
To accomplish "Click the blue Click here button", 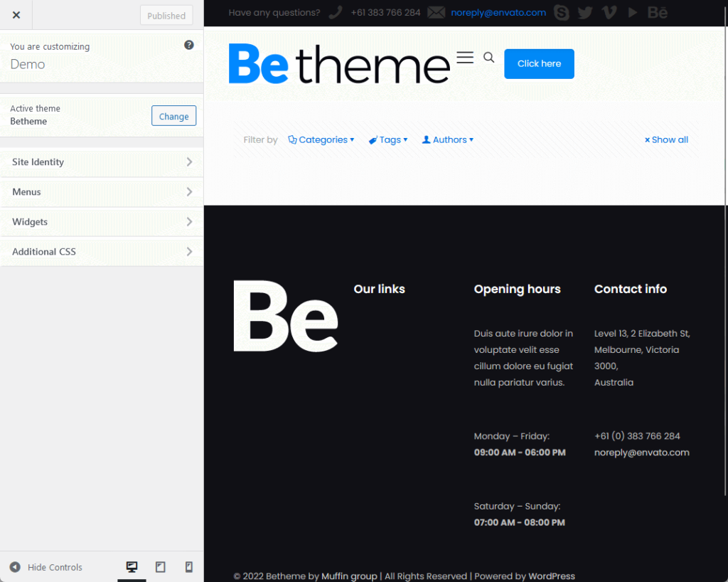I will tap(539, 63).
